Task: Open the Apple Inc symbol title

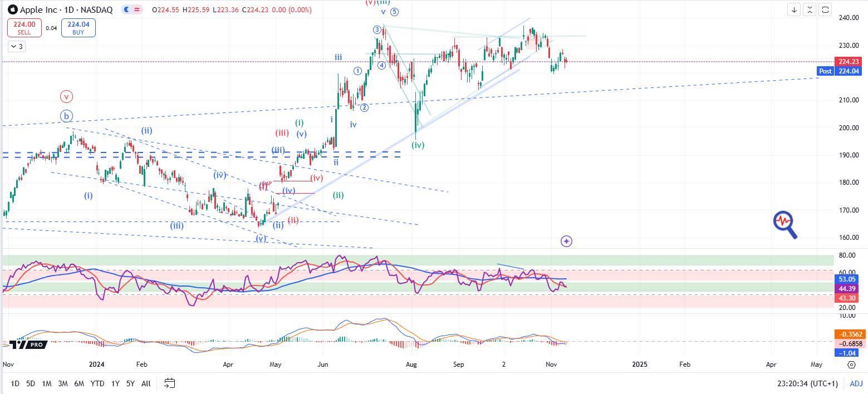Action: pos(66,10)
